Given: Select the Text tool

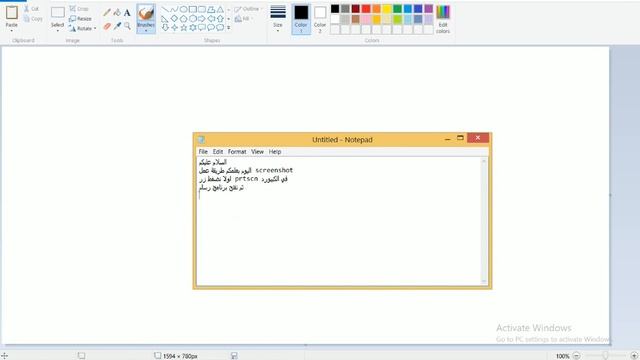Looking at the screenshot, I should coord(127,13).
